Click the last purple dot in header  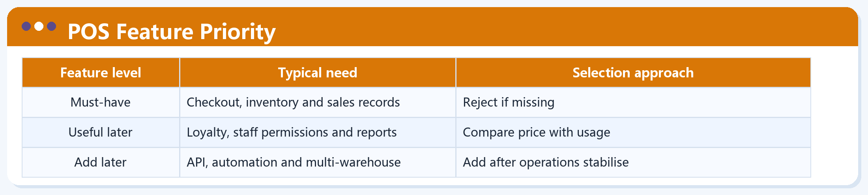[x=52, y=26]
